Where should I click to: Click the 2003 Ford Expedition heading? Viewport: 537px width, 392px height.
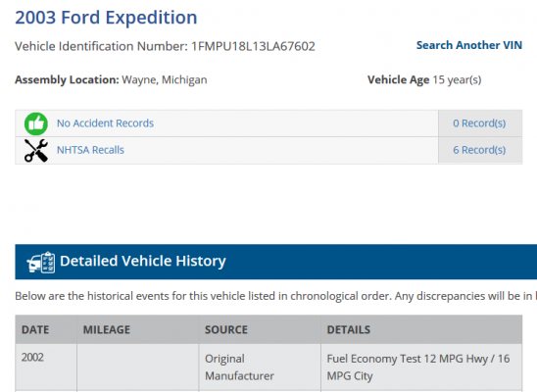pyautogui.click(x=106, y=18)
